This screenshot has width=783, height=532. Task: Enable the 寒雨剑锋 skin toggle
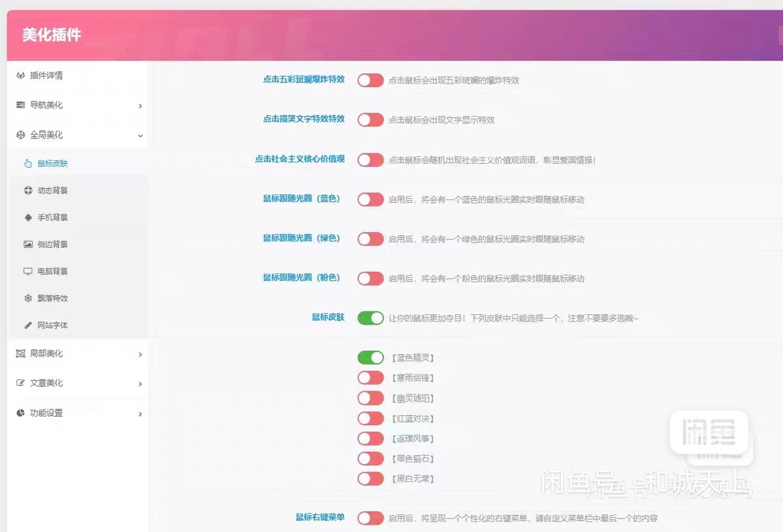click(370, 377)
